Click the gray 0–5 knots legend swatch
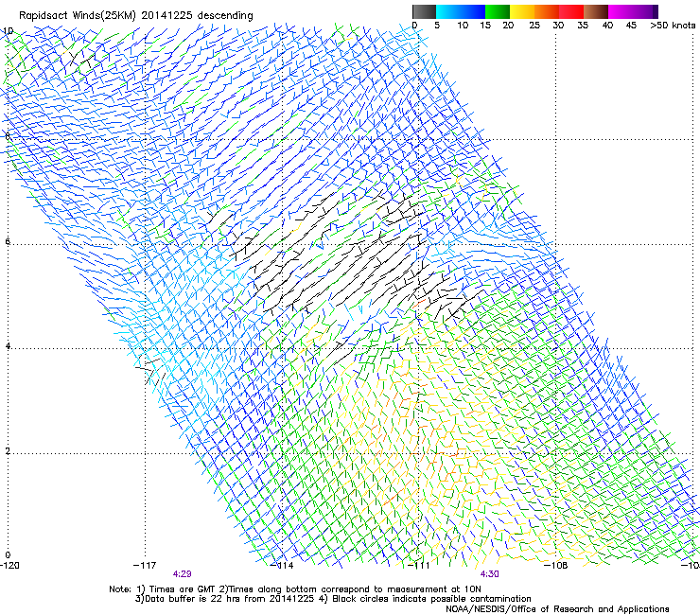 tap(424, 11)
